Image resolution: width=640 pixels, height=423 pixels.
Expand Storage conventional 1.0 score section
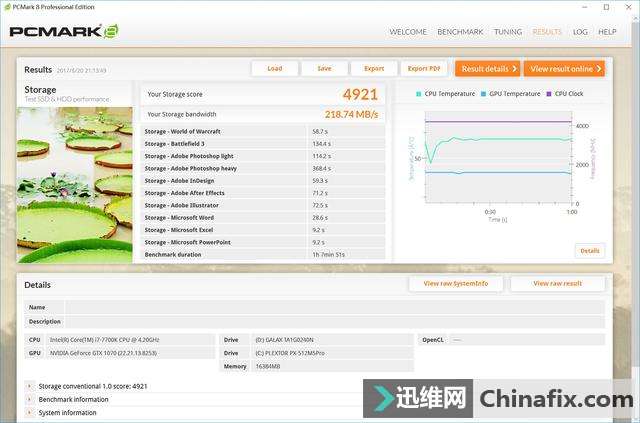(29, 386)
